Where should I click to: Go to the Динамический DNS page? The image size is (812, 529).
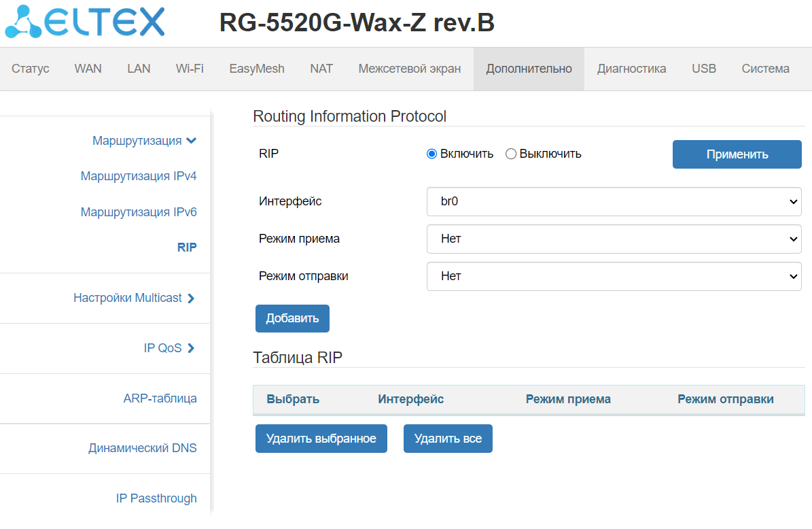(x=143, y=449)
